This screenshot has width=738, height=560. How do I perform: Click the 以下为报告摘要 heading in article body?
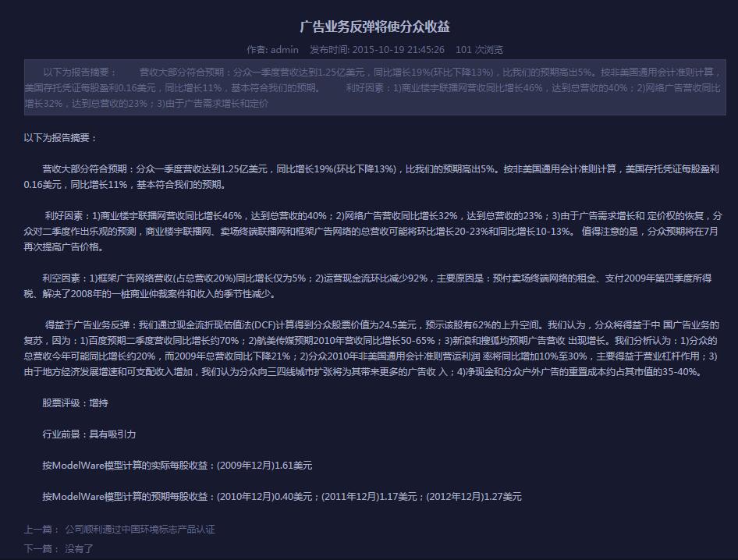[61, 138]
